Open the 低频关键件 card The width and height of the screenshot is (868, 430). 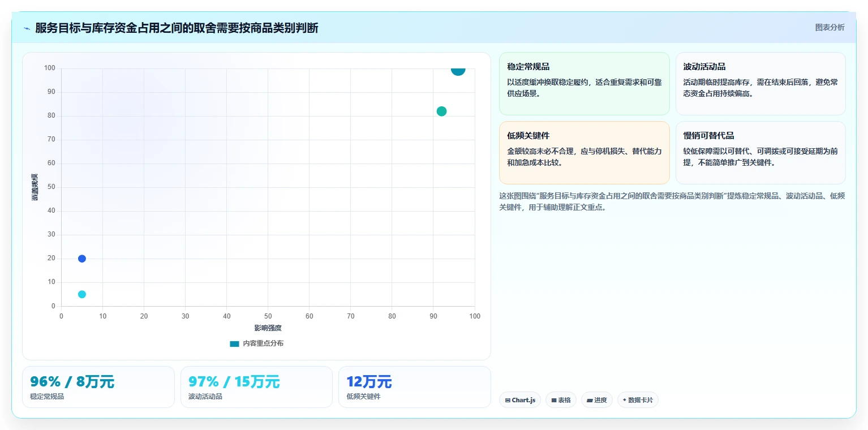584,153
